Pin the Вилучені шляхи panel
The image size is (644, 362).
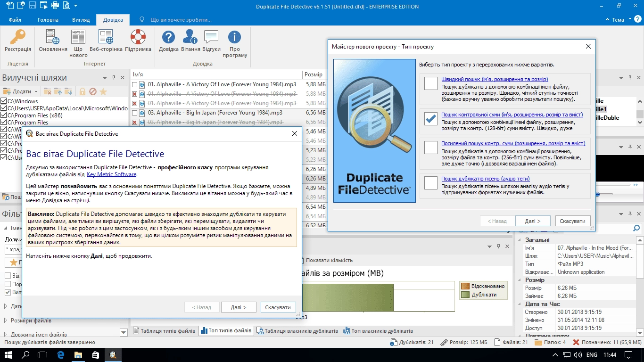pos(114,78)
